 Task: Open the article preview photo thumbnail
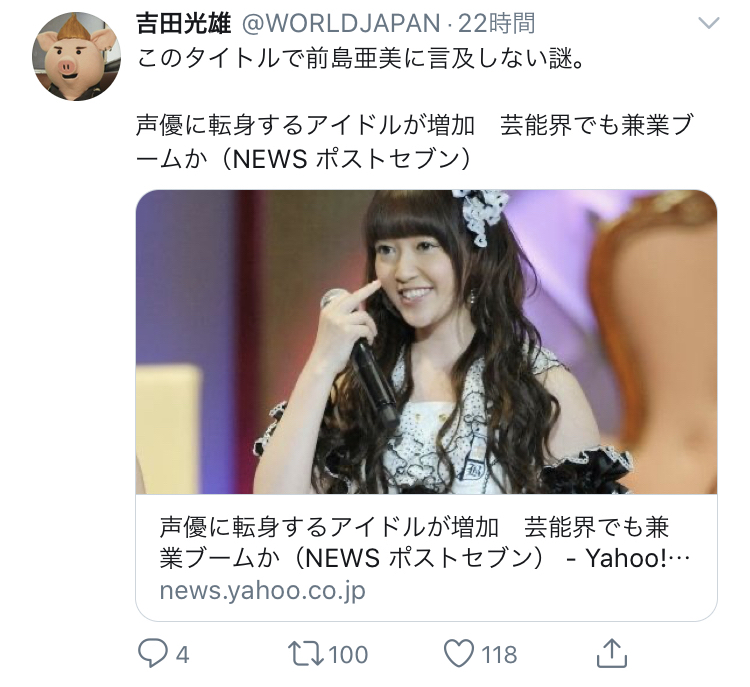(426, 342)
